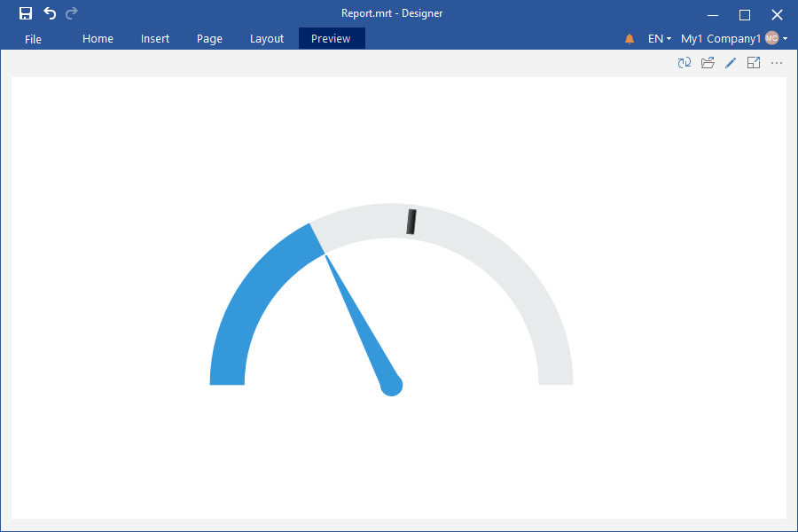Open the three-dots more options menu
Viewport: 798px width, 532px height.
pos(777,63)
